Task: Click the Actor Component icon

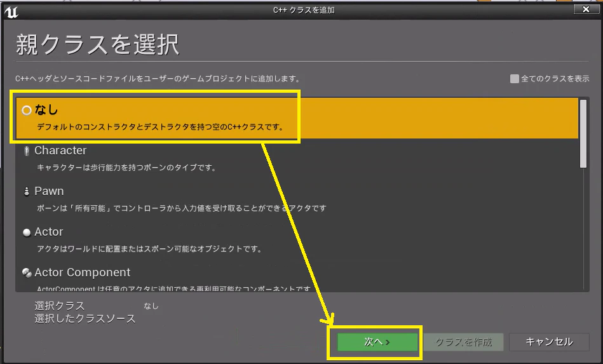Action: [27, 273]
